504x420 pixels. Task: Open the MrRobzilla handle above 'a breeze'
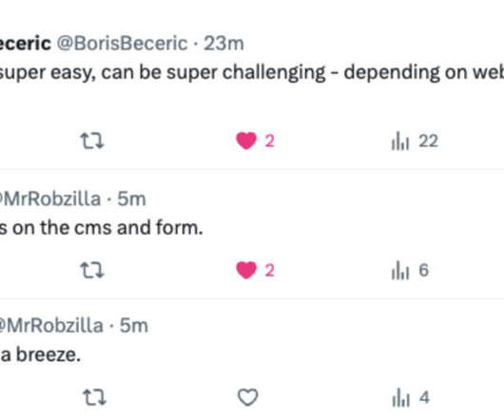(x=51, y=326)
